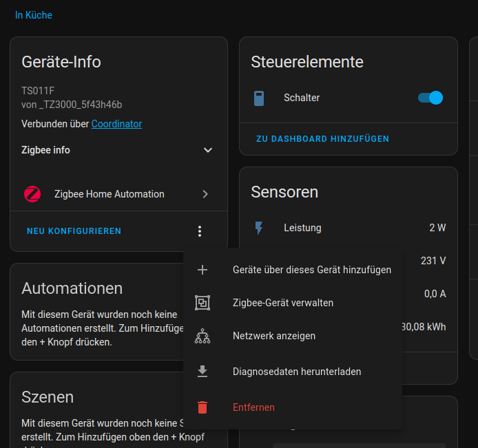Follow the 'In Küche' area link
This screenshot has width=478, height=448.
click(x=34, y=15)
